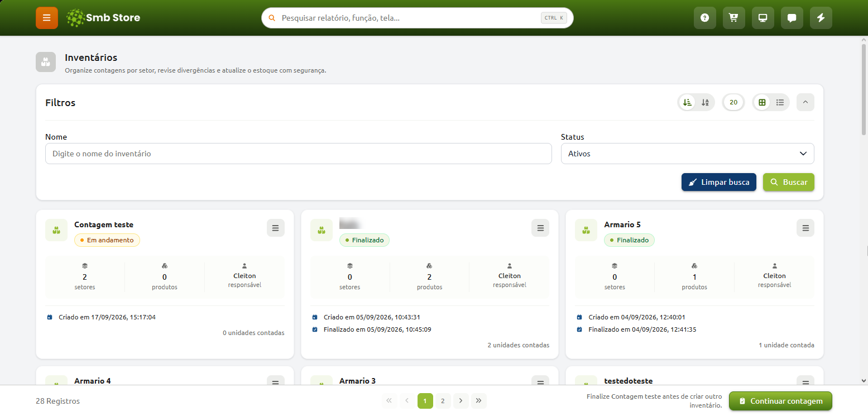
Task: Sort inventories by descending order toggle
Action: 688,102
